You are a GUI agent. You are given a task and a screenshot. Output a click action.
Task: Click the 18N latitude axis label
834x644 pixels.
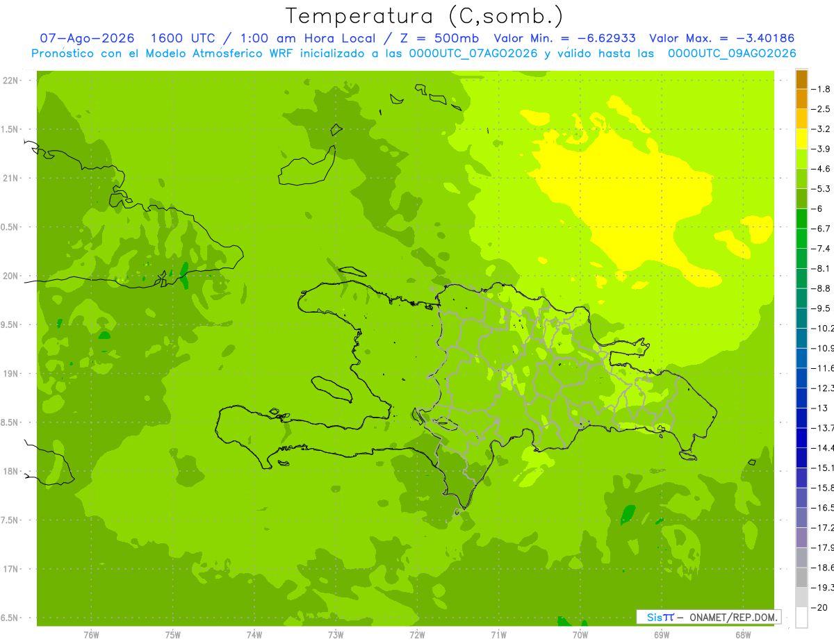(11, 471)
